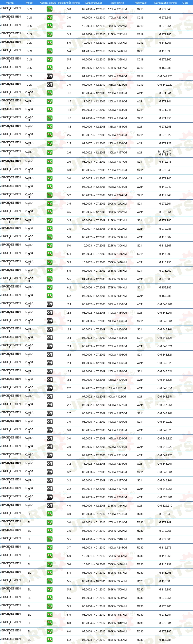Click the Pojemność silnika column header
This screenshot has height=644, width=193.
69,3
